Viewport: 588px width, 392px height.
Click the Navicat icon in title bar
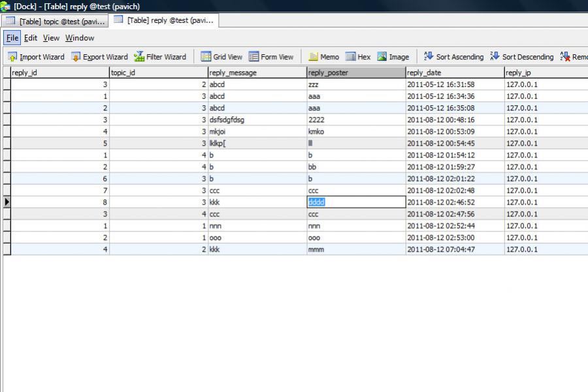pyautogui.click(x=5, y=7)
